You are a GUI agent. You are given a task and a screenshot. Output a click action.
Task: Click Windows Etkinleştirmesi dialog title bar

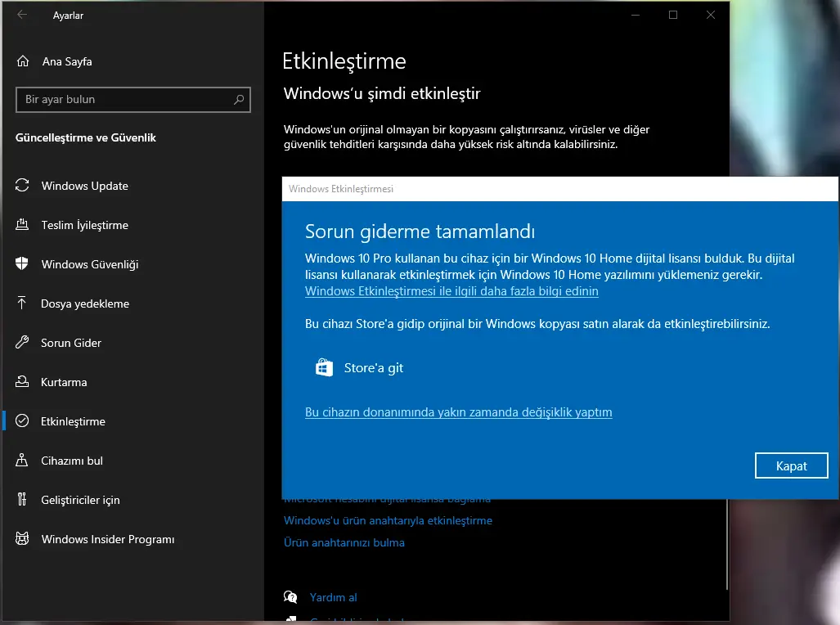click(x=559, y=189)
